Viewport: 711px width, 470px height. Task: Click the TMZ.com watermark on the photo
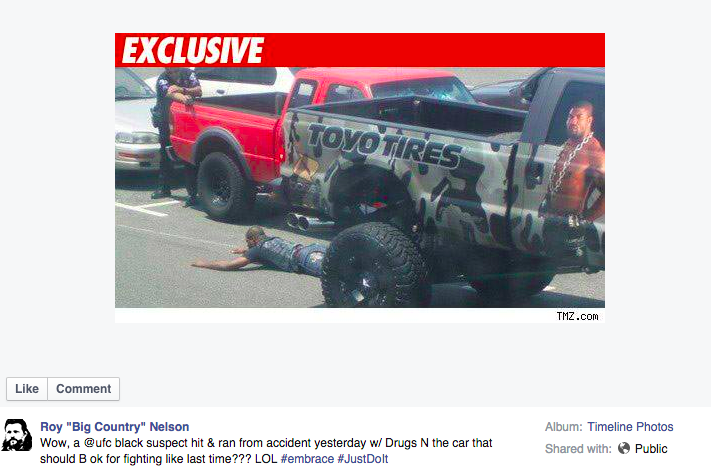(x=577, y=316)
